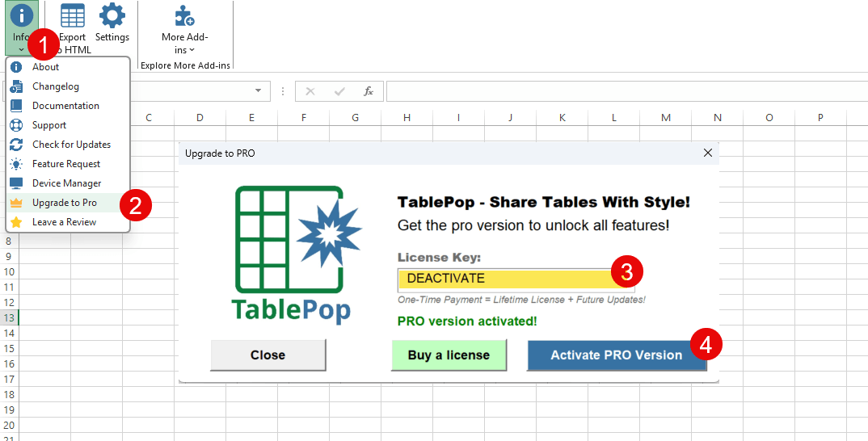Click the Buy a license button
Image resolution: width=868 pixels, height=441 pixels.
pos(449,355)
